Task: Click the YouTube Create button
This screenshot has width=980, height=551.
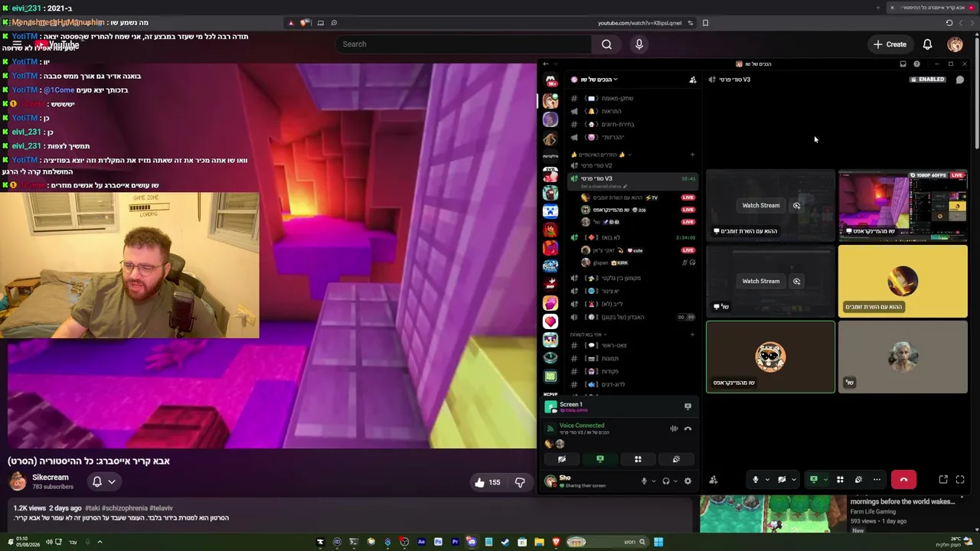Action: click(x=890, y=44)
